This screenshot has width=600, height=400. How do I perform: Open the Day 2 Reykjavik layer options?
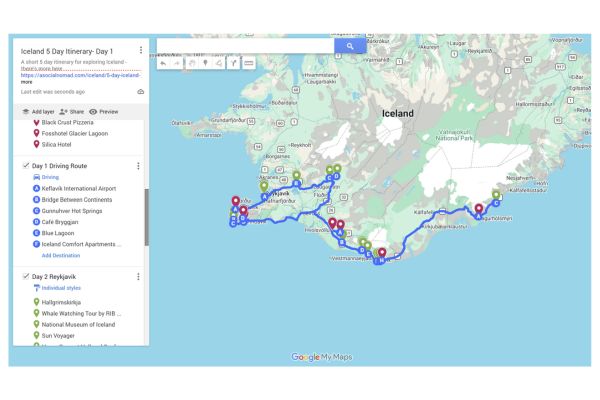click(138, 276)
